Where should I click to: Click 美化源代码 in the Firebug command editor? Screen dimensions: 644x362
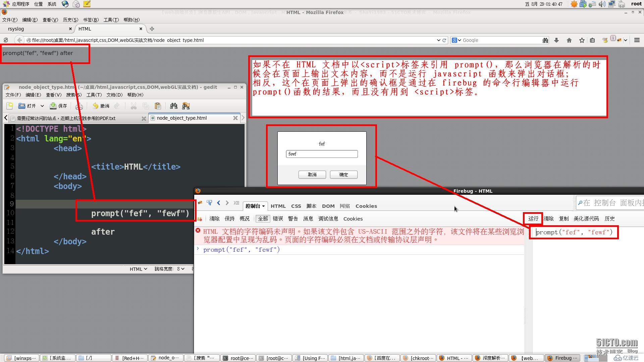click(x=586, y=219)
